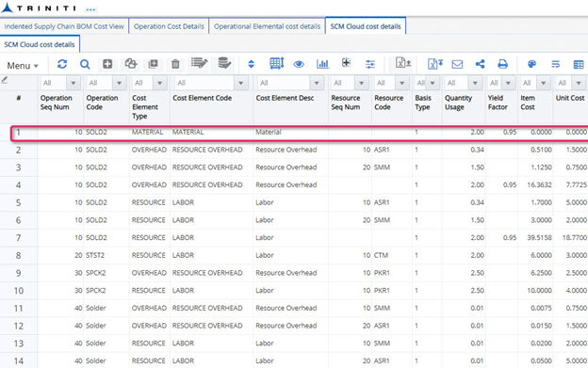Open the Resource Seq Num filter dropdown

tap(362, 83)
